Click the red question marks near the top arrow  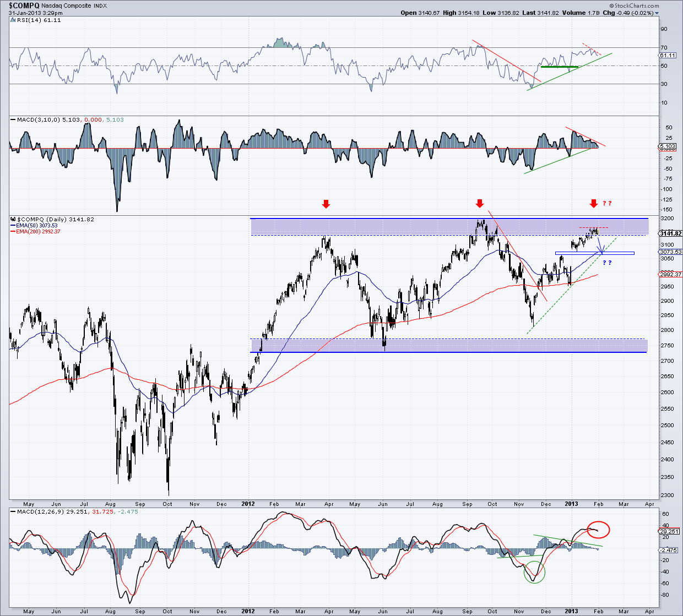click(x=608, y=203)
